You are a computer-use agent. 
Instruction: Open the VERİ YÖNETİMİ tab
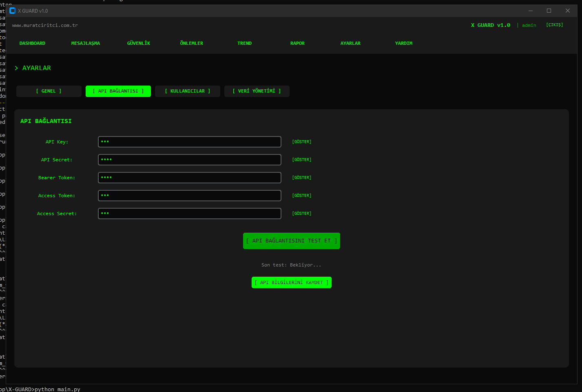257,91
